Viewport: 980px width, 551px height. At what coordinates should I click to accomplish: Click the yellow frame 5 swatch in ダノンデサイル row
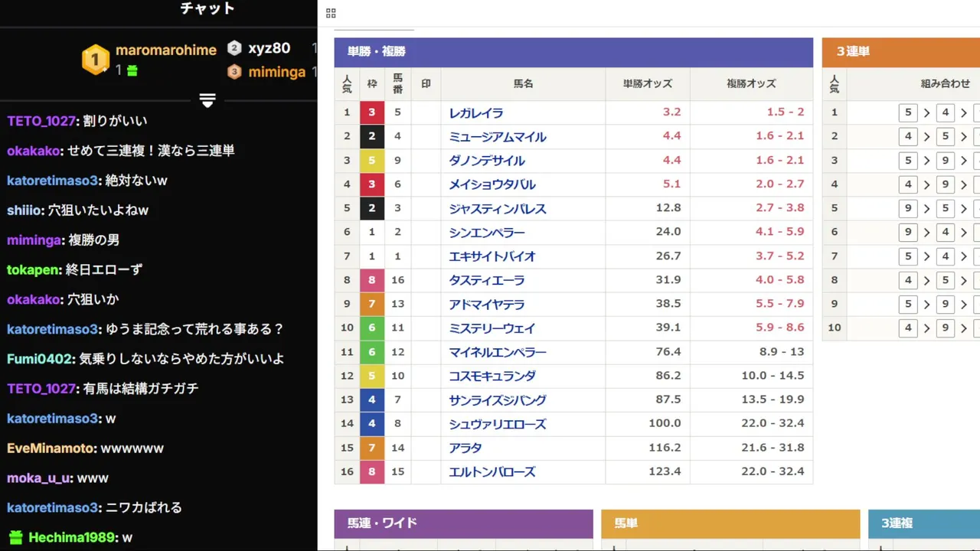click(372, 161)
